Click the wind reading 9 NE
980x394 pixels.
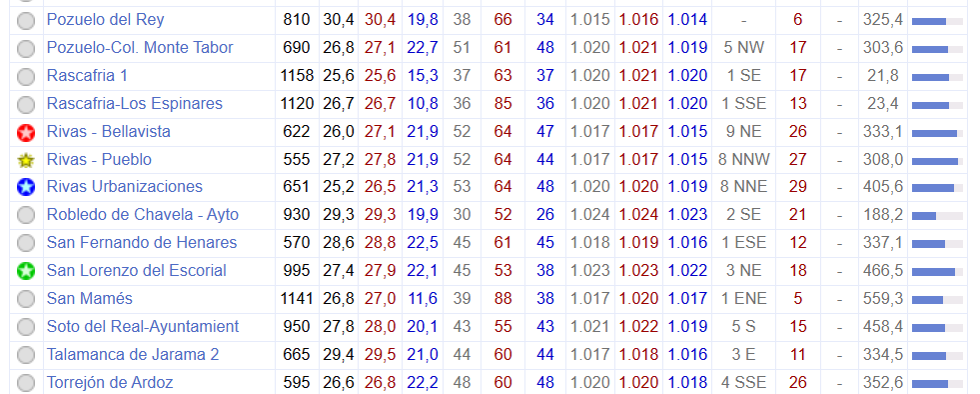click(744, 131)
